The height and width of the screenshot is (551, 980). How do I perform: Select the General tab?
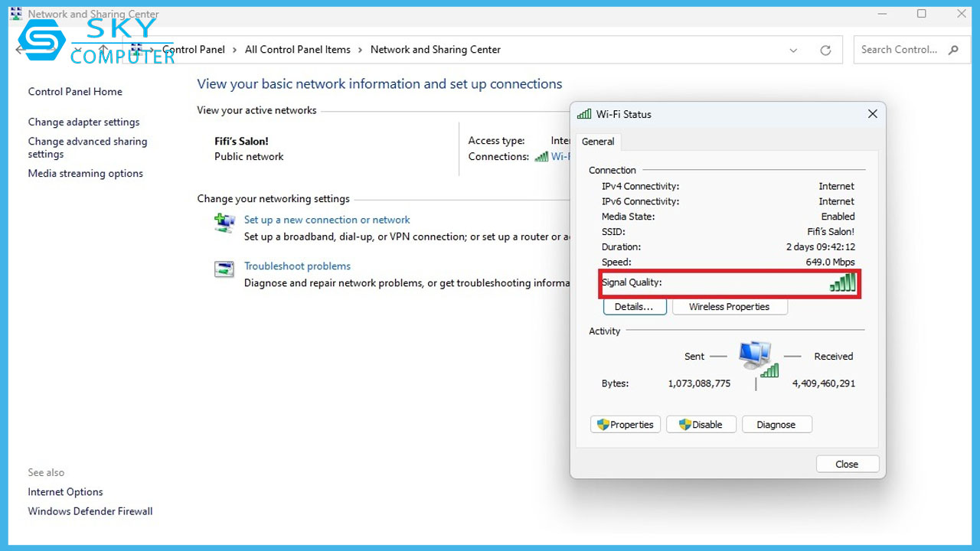click(x=598, y=142)
